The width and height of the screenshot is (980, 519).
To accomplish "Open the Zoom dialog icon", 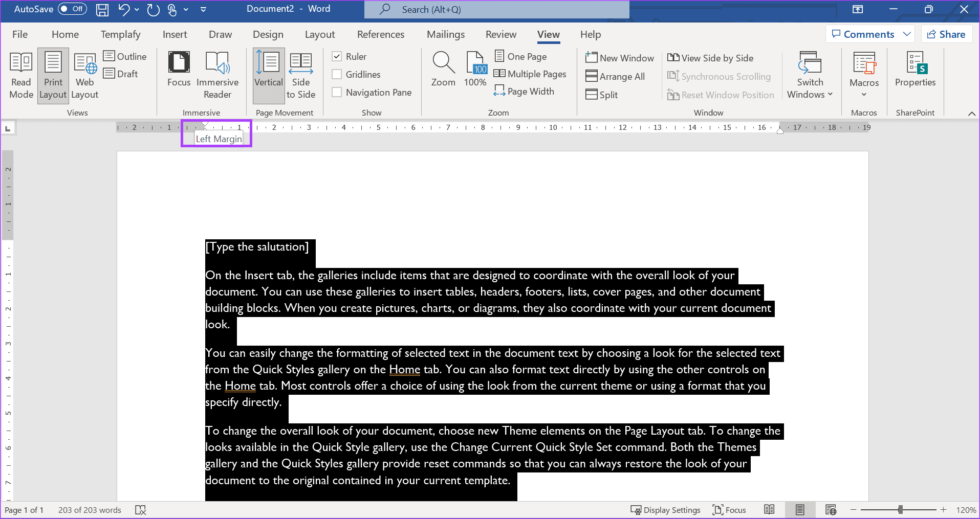I will pos(443,70).
